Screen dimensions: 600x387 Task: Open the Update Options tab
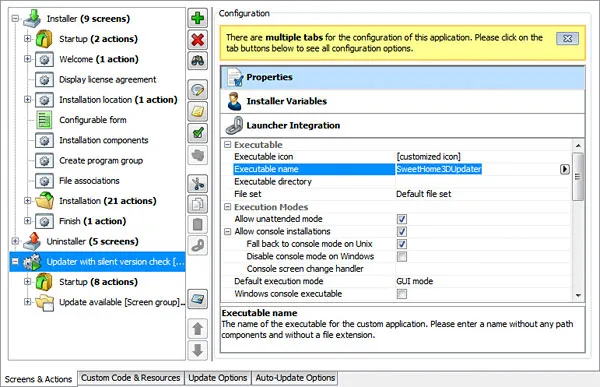218,378
